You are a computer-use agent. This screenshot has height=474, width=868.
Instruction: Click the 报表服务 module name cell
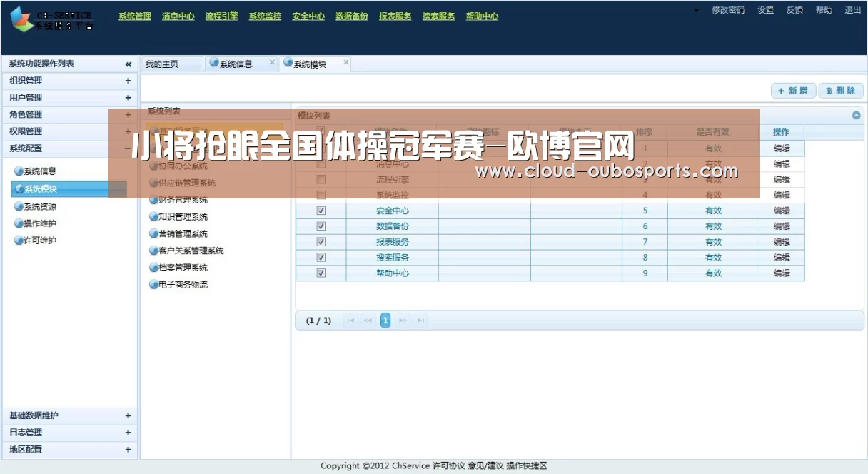pos(393,242)
